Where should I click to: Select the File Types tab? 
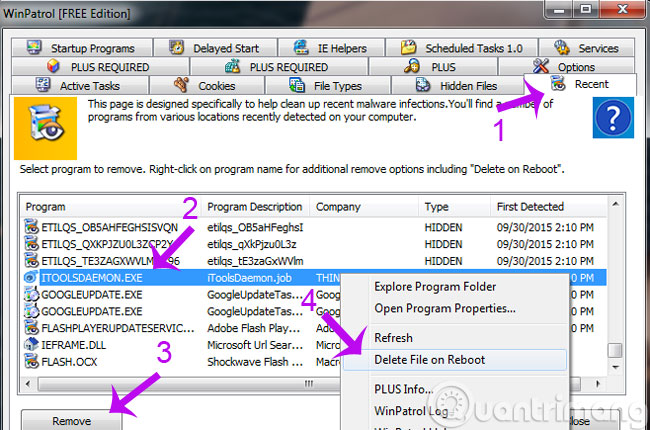pyautogui.click(x=328, y=85)
